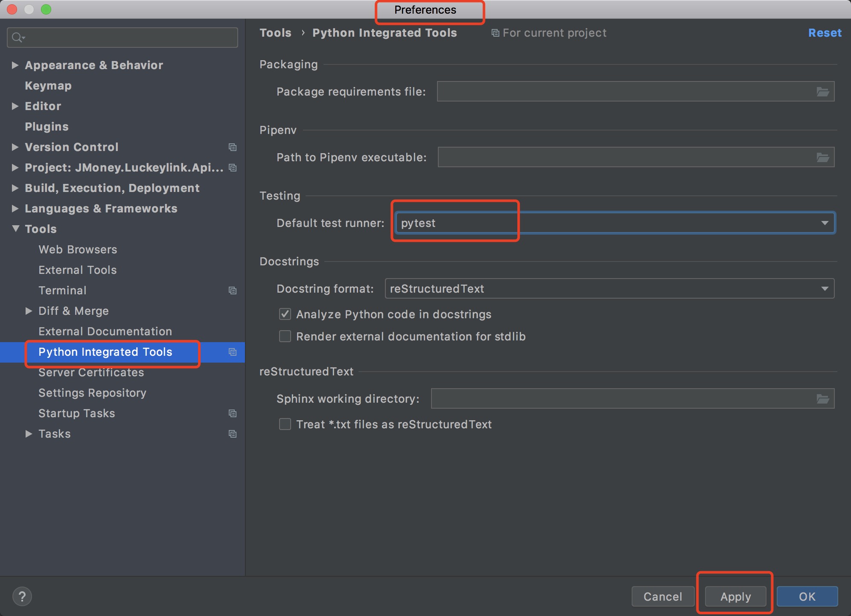Open the Keymap settings page
Viewport: 851px width, 616px height.
[x=48, y=86]
